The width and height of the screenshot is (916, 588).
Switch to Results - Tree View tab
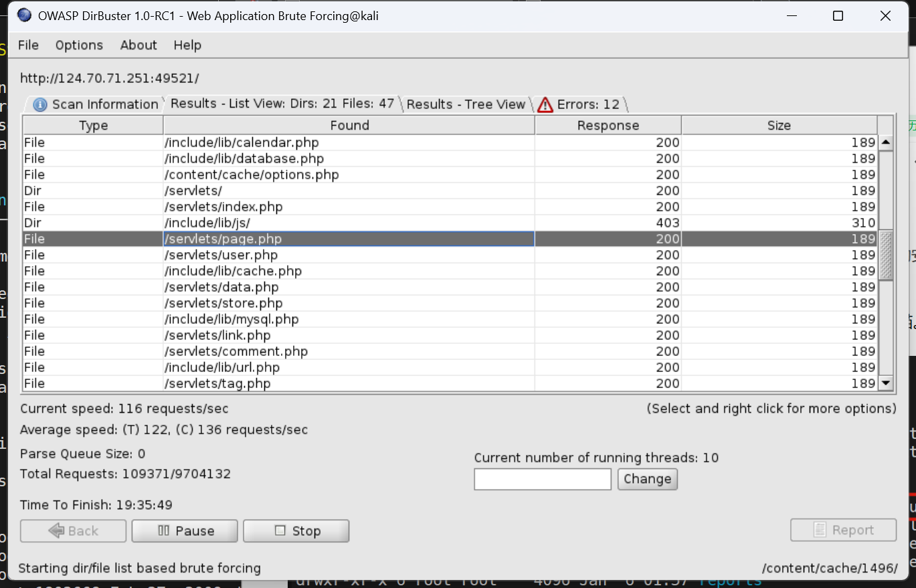[466, 104]
